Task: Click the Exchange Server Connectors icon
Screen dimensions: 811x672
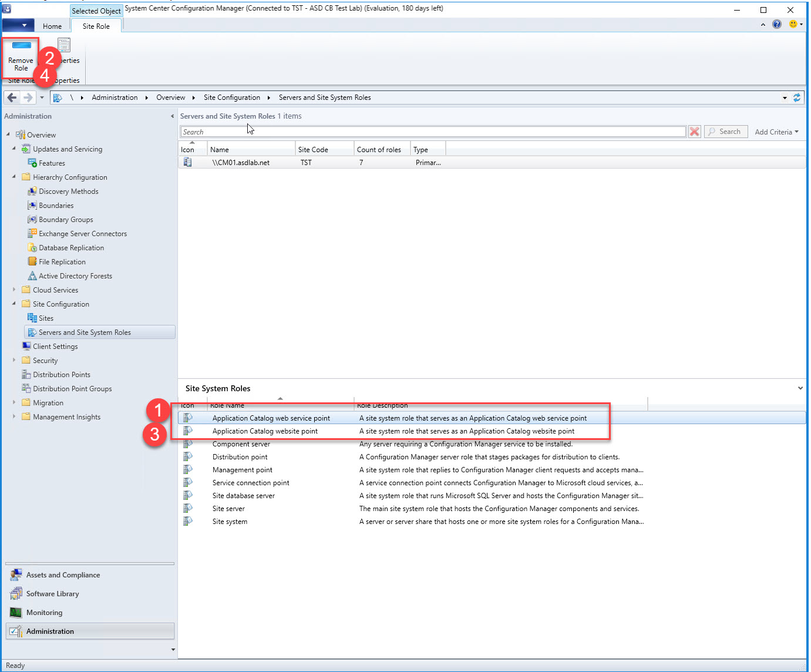Action: point(32,233)
